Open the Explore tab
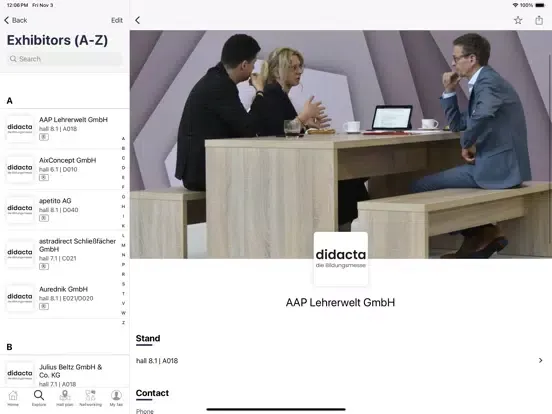The width and height of the screenshot is (552, 414). [x=39, y=398]
